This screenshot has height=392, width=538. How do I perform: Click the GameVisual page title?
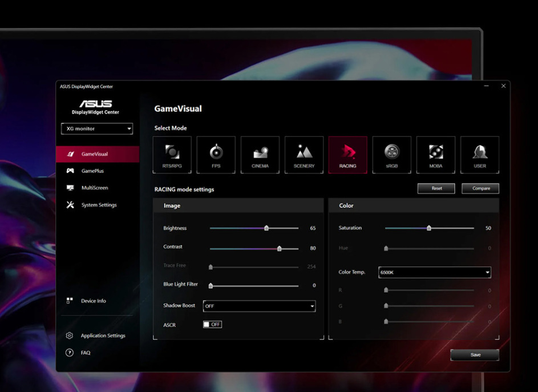pos(178,109)
